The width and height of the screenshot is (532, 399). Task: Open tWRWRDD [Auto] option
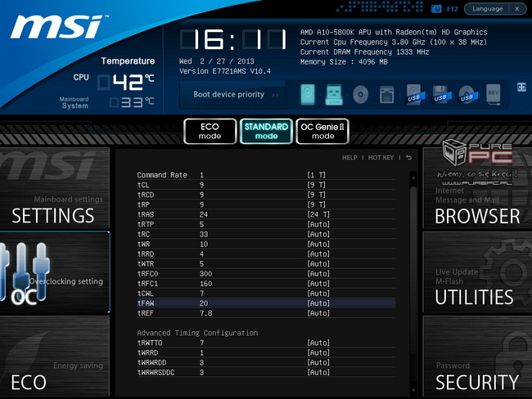click(318, 362)
